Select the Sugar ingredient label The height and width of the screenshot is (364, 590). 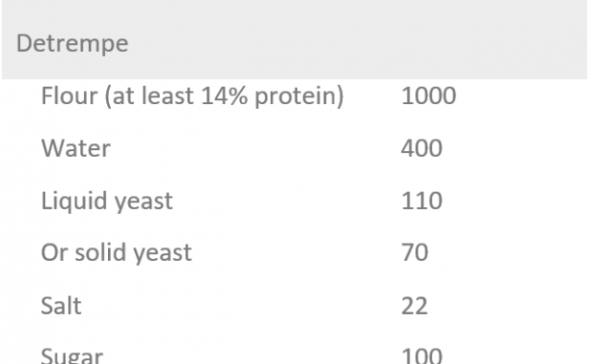(72, 355)
